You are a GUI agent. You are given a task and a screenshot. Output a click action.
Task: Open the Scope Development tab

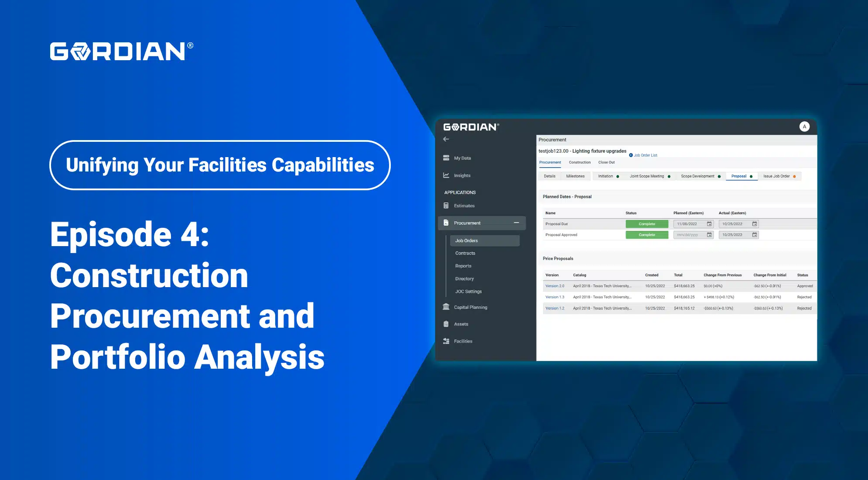pyautogui.click(x=700, y=176)
